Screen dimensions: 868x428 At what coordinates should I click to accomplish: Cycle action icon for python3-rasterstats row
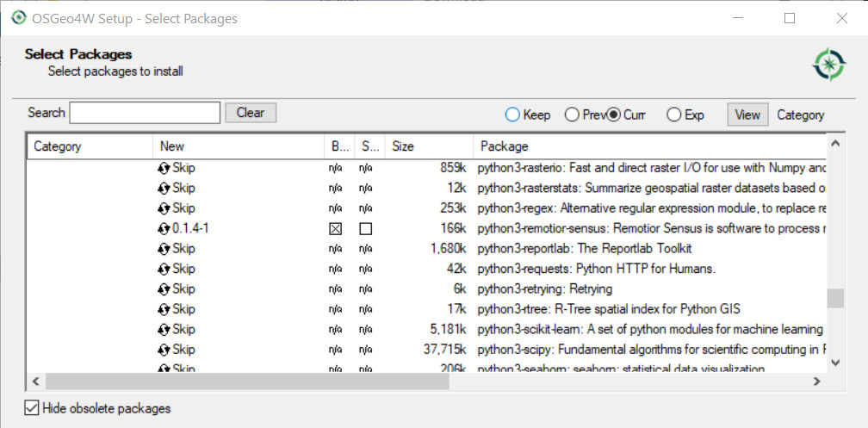[164, 189]
